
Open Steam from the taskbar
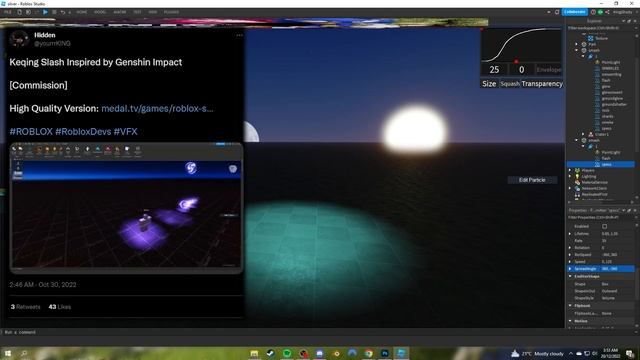270,353
